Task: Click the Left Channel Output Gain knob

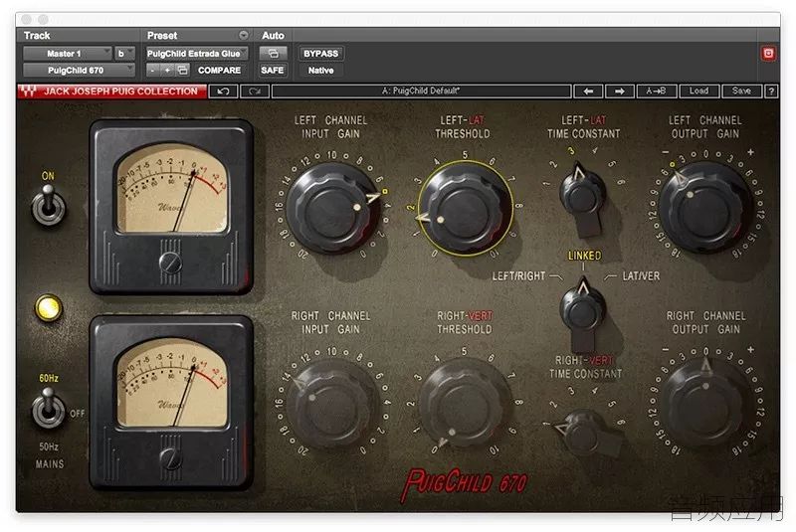Action: [x=705, y=208]
